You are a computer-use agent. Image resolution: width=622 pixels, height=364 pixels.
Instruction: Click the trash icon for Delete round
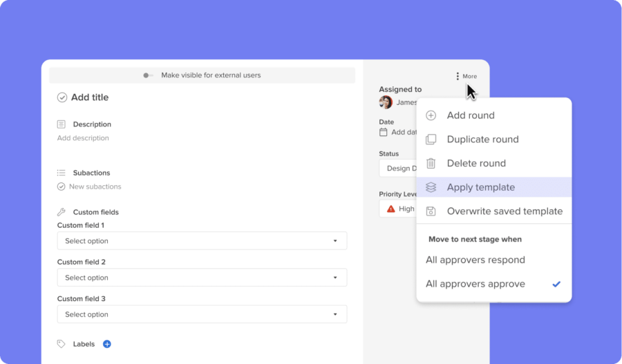pyautogui.click(x=431, y=164)
